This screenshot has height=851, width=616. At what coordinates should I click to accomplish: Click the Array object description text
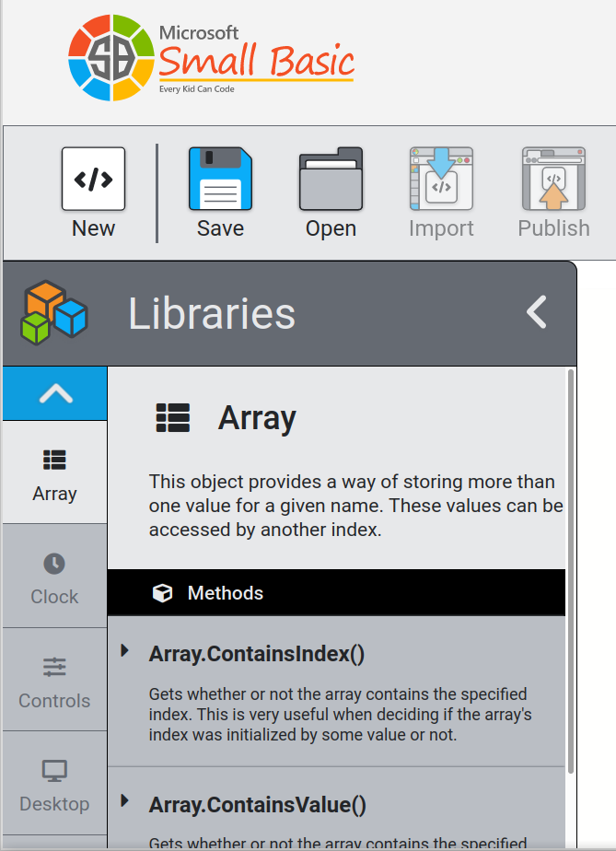coord(356,506)
